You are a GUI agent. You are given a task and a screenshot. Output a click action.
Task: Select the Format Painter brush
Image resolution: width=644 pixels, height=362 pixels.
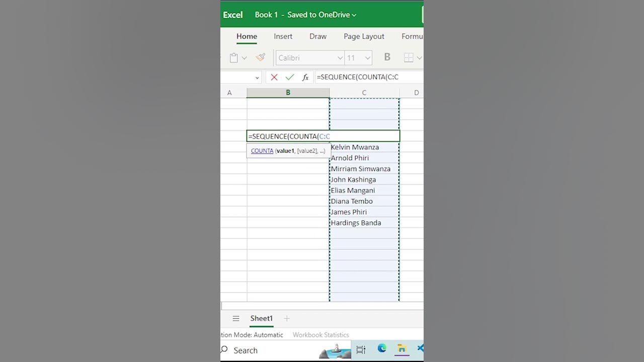tap(261, 57)
